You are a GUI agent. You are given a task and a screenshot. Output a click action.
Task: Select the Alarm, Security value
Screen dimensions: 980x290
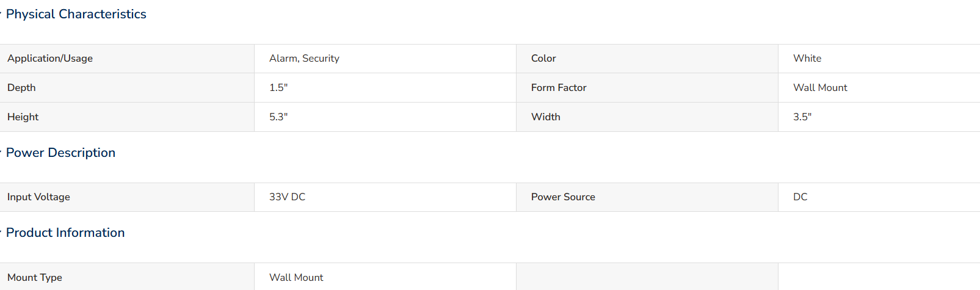point(304,59)
